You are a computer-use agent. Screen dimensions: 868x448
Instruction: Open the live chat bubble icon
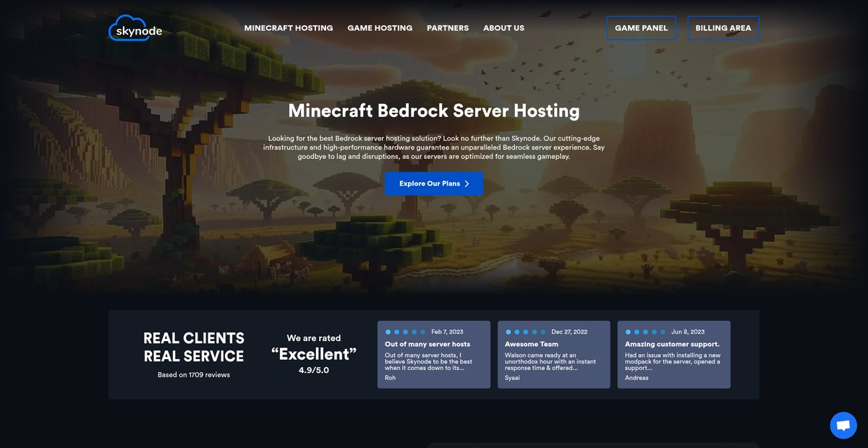click(x=843, y=426)
